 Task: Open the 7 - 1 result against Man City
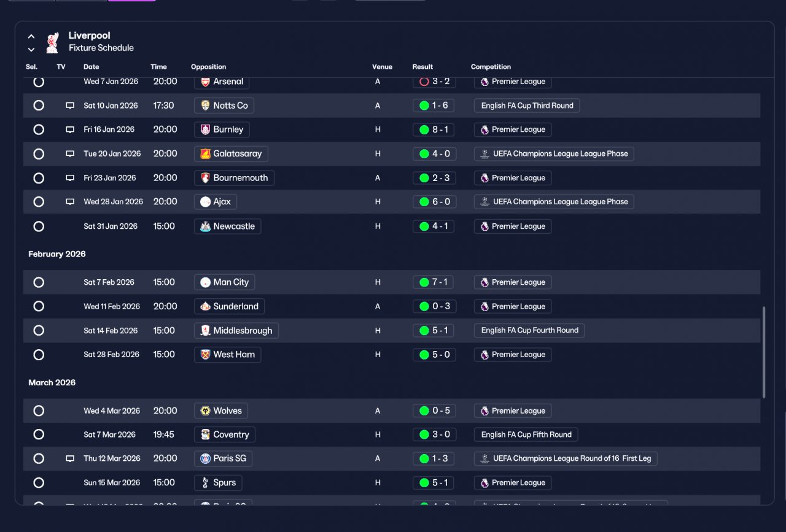(434, 282)
